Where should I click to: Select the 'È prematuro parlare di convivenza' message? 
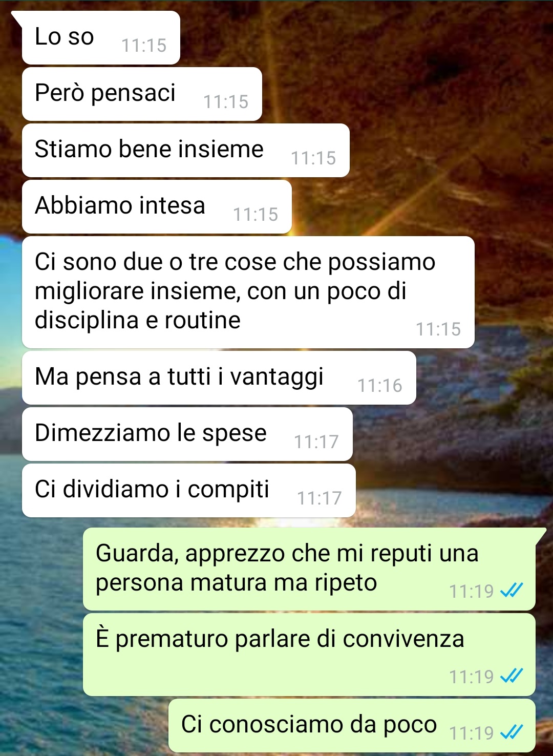pyautogui.click(x=309, y=655)
